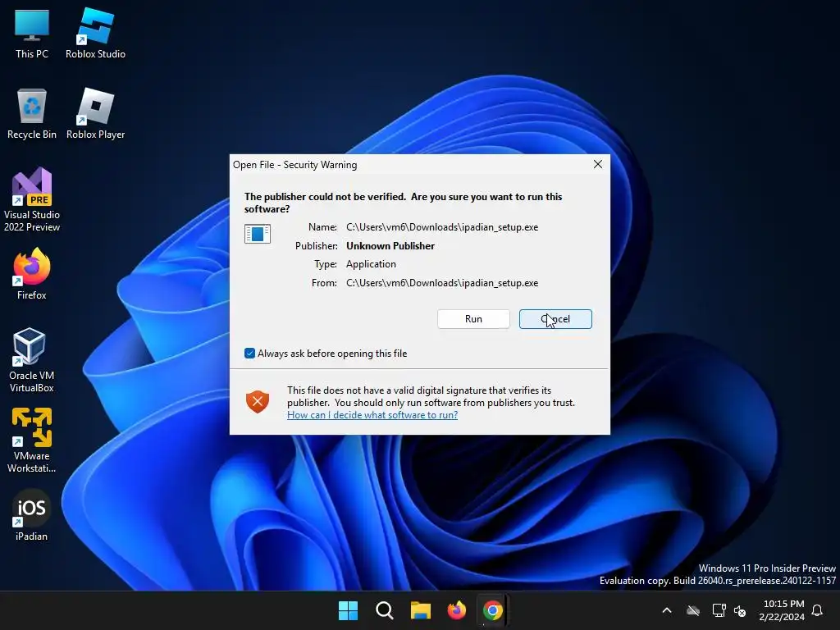Open This PC desktop icon
The width and height of the screenshot is (840, 630).
pos(32,34)
